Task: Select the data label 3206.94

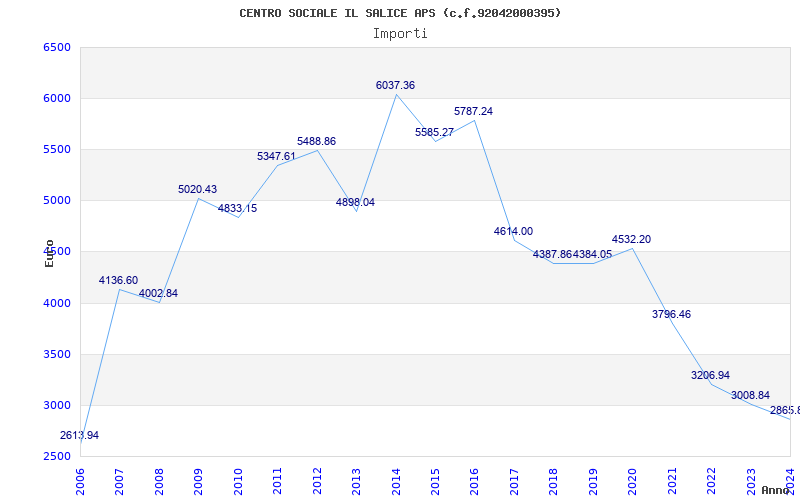Action: point(710,376)
